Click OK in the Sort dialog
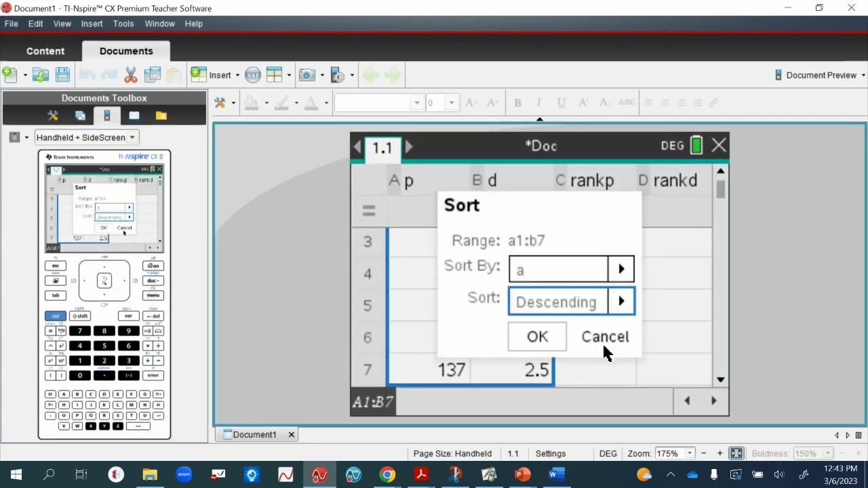Screen dimensions: 868x488 pos(537,337)
